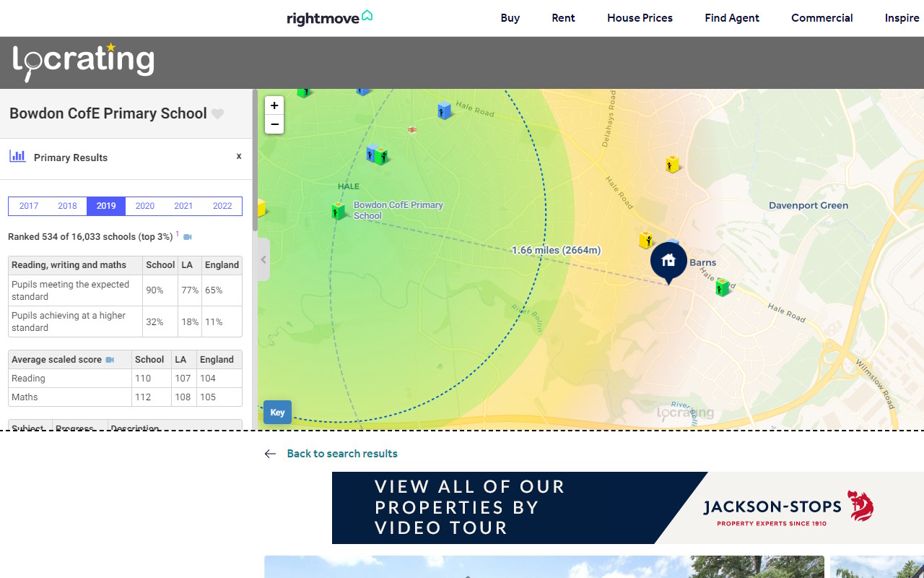
Task: Open the Buy menu
Action: click(x=510, y=18)
